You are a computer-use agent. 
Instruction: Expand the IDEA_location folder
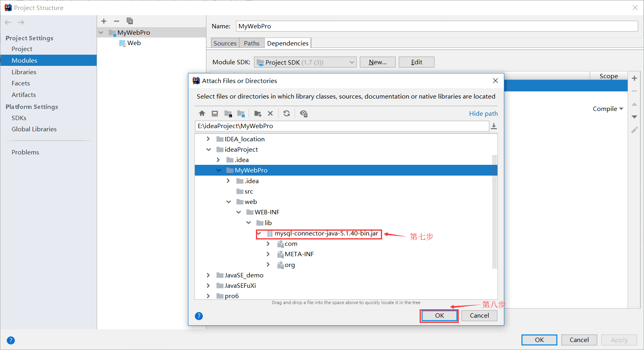click(x=208, y=139)
